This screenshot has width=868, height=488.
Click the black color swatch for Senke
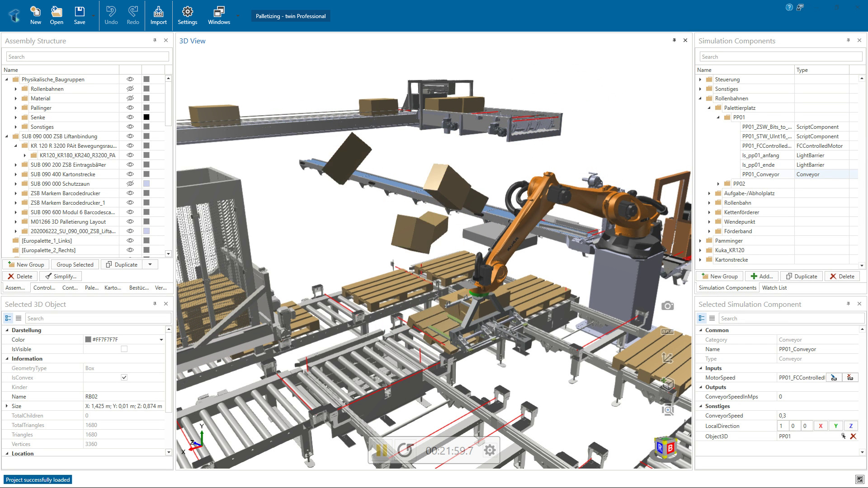click(x=146, y=117)
